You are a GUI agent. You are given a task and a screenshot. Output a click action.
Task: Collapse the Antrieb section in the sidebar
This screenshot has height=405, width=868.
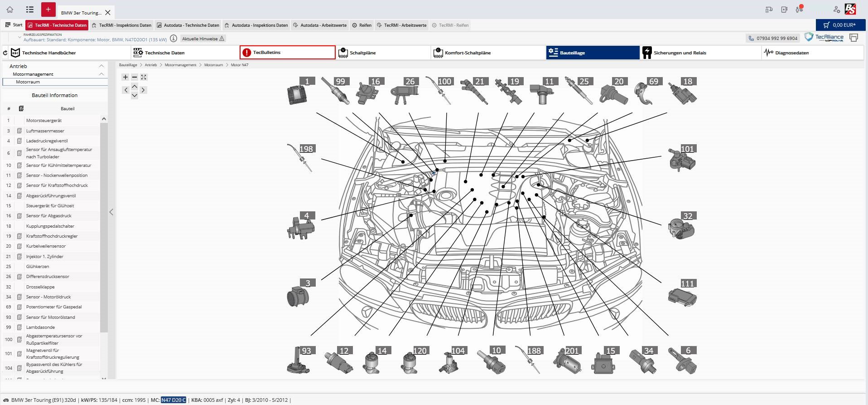tap(101, 66)
